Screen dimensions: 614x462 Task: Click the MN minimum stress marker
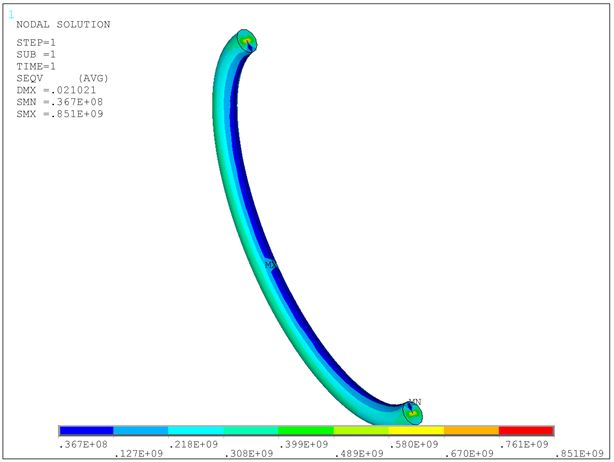tap(415, 402)
